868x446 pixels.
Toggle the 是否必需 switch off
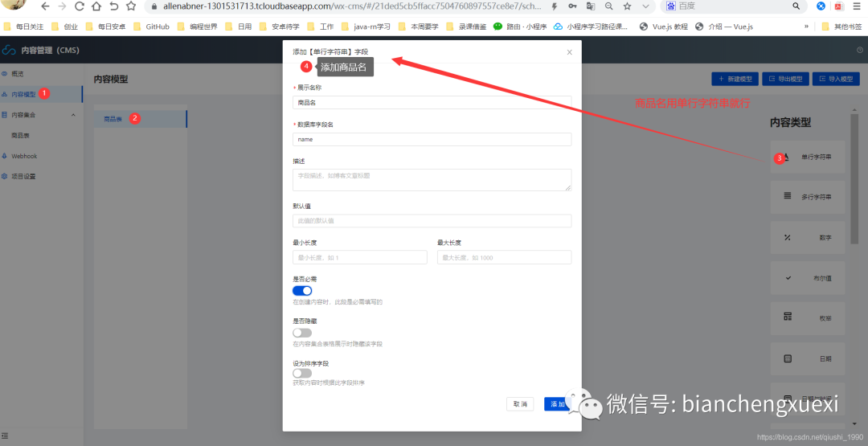pos(302,291)
